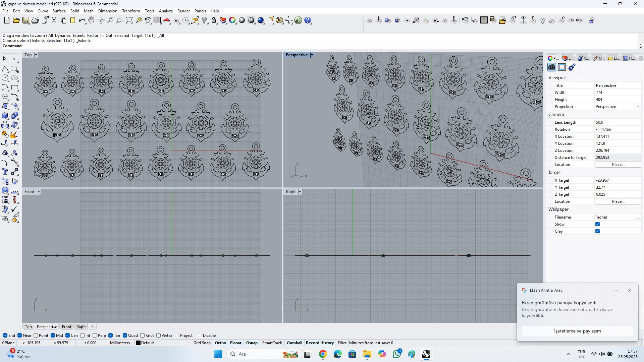Screen dimensions: 644x362
Task: Open the four-viewport layout icon
Action: [157, 20]
